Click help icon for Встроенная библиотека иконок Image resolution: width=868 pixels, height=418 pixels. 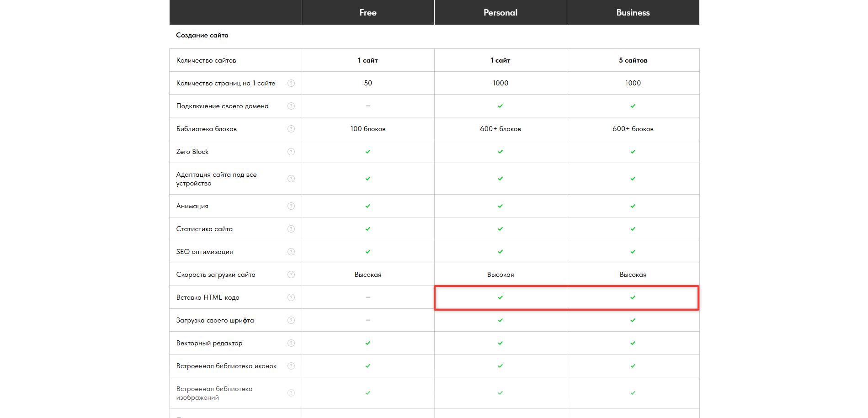pos(291,366)
